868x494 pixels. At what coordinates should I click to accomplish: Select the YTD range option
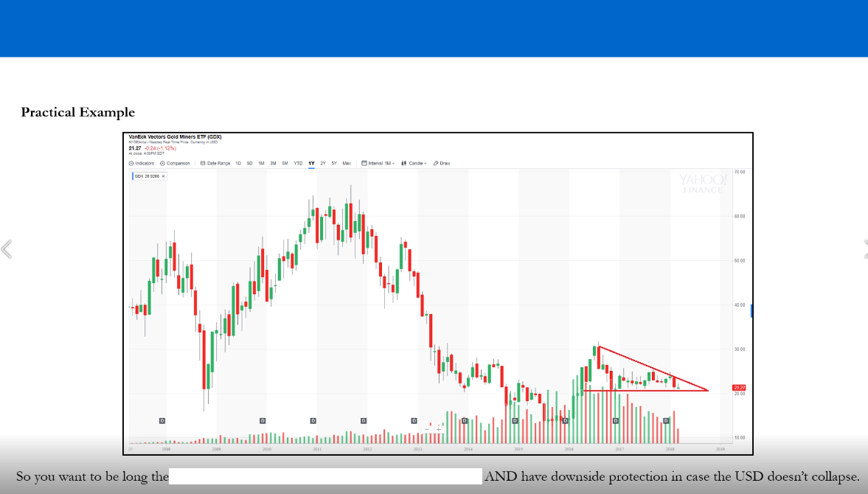point(298,163)
